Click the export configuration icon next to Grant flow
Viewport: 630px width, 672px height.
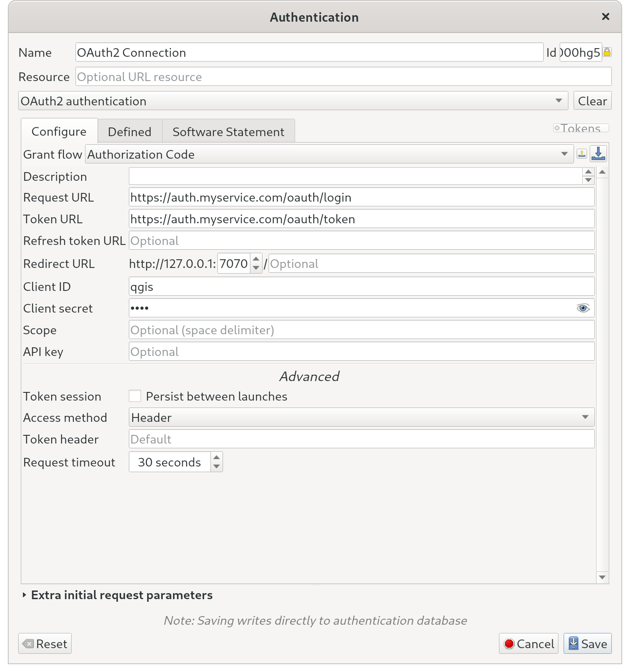(582, 154)
